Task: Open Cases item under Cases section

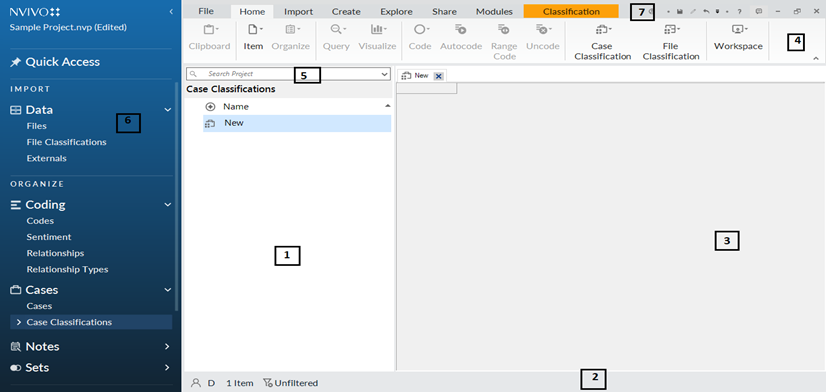Action: (x=40, y=306)
